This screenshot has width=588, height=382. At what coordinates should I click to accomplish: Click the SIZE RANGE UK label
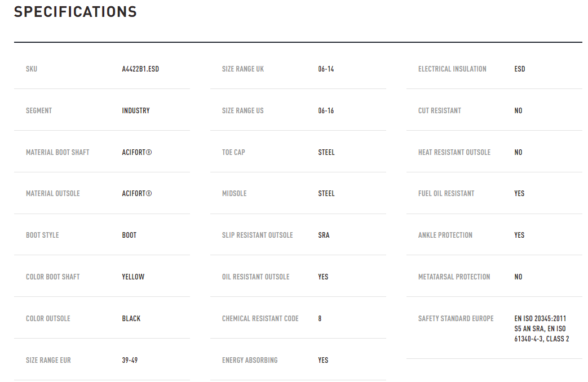pyautogui.click(x=243, y=69)
